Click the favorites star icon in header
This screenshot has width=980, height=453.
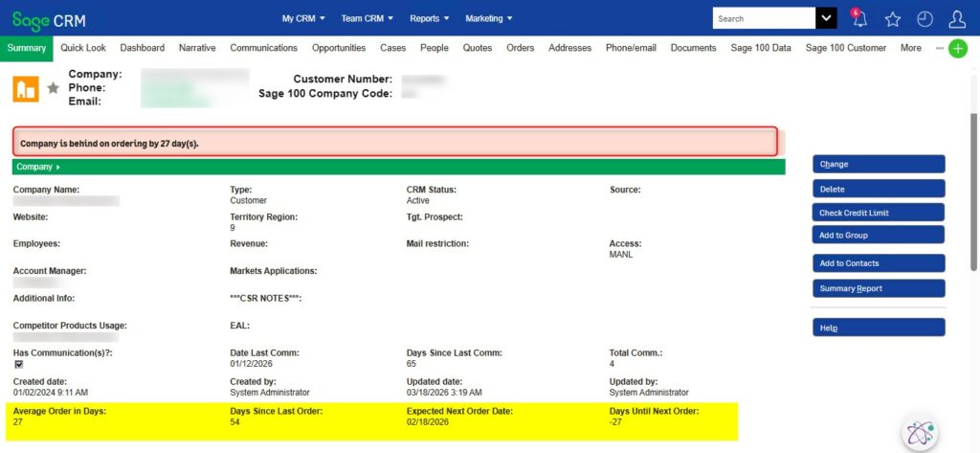pos(892,19)
